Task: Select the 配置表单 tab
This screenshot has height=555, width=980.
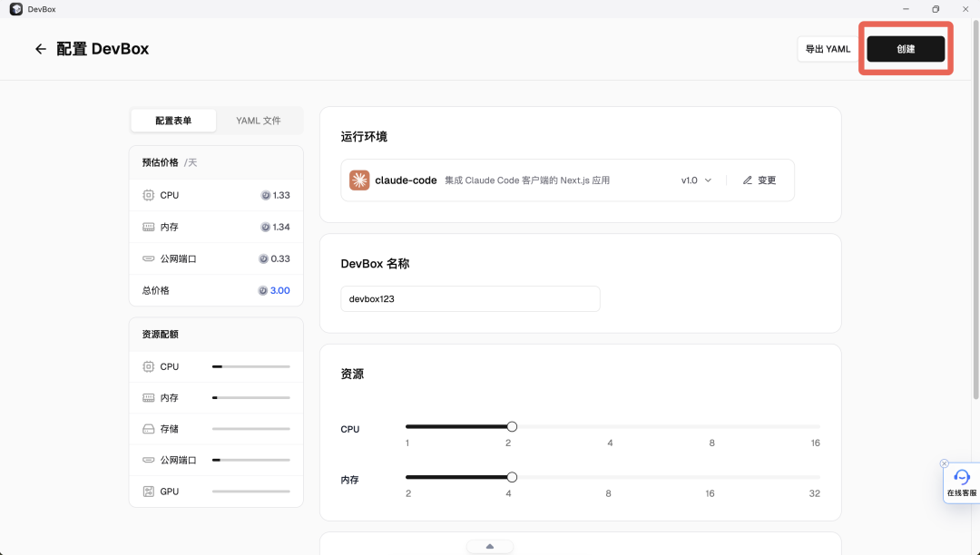Action: (x=173, y=120)
